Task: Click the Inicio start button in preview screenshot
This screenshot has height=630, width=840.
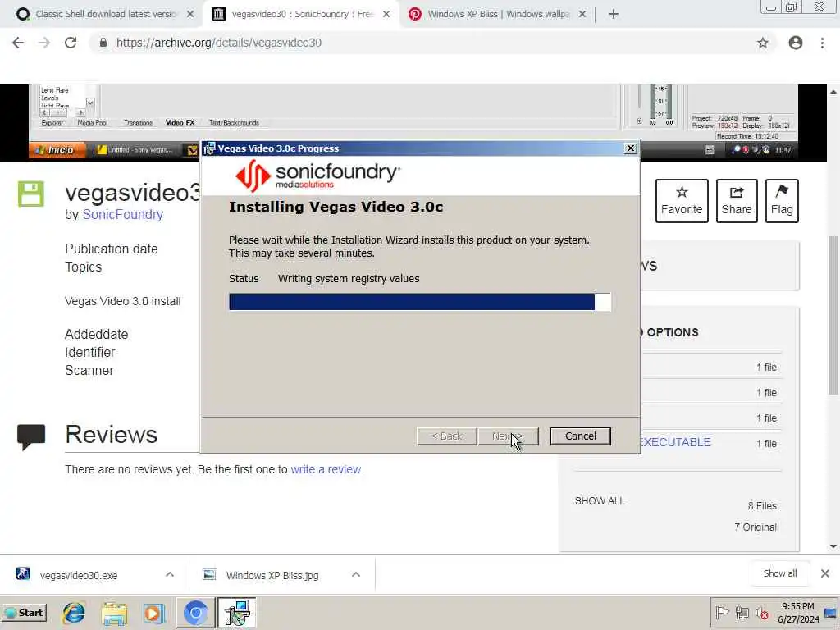Action: (x=57, y=150)
